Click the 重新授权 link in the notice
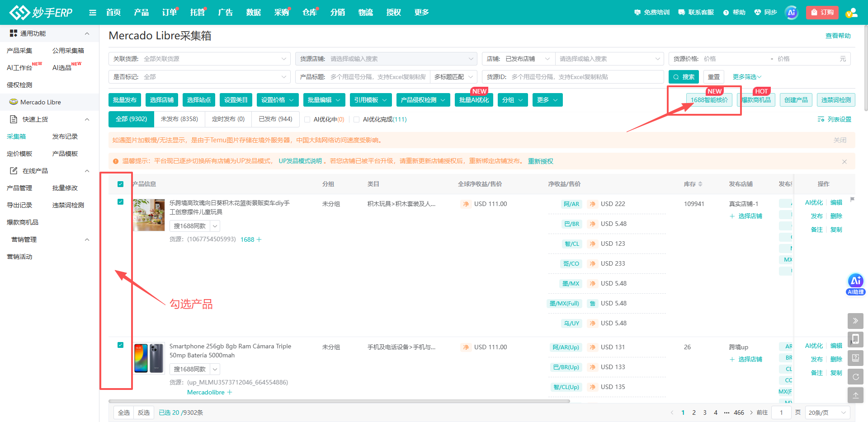 coord(541,161)
